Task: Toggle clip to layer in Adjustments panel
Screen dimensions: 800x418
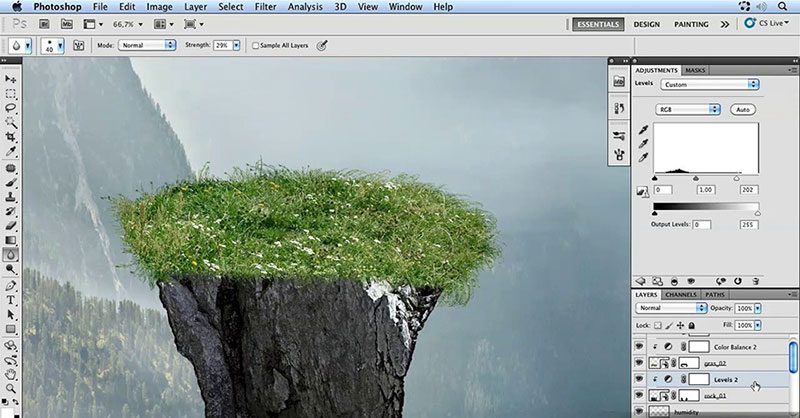Action: point(674,281)
